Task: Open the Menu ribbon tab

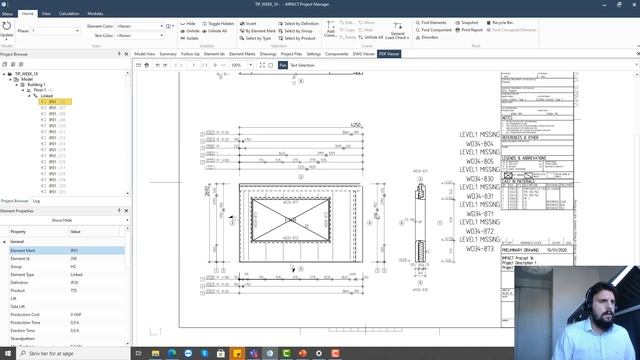Action: click(7, 14)
